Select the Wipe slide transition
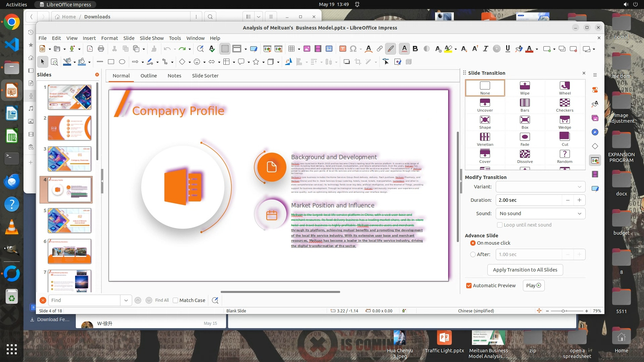 coord(525,88)
